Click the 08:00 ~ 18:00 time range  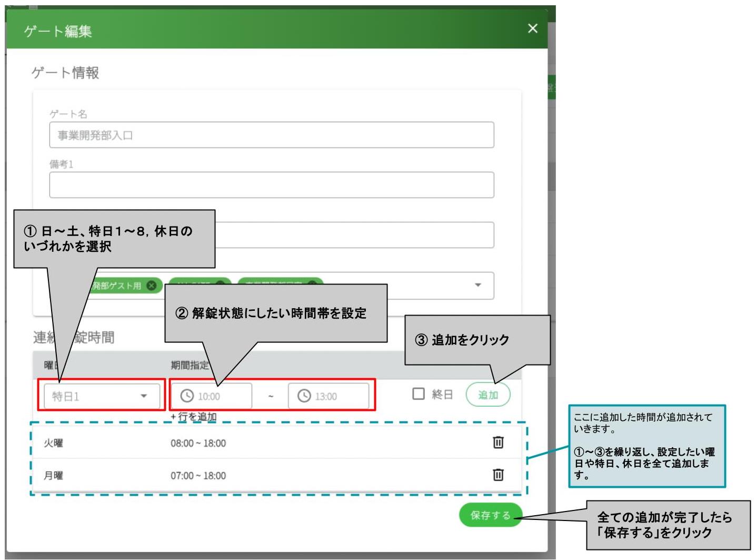coord(198,443)
